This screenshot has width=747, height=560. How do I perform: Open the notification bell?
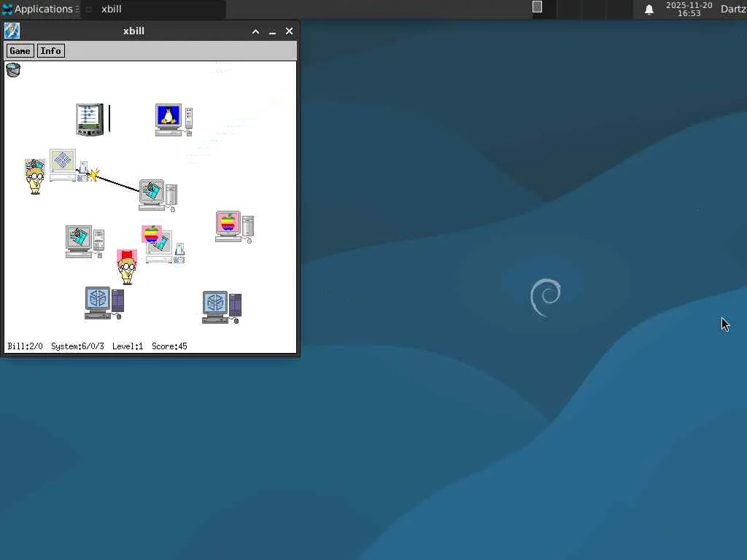[x=649, y=9]
